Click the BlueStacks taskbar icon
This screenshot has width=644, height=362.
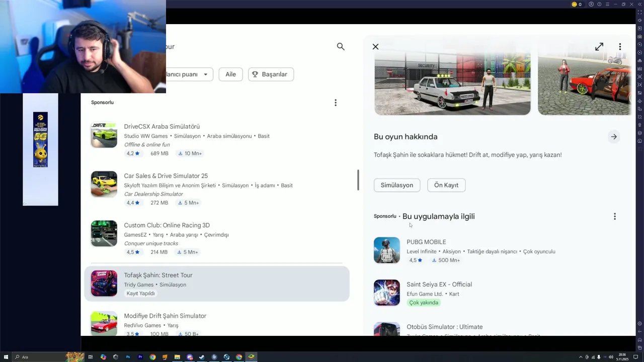(251, 357)
